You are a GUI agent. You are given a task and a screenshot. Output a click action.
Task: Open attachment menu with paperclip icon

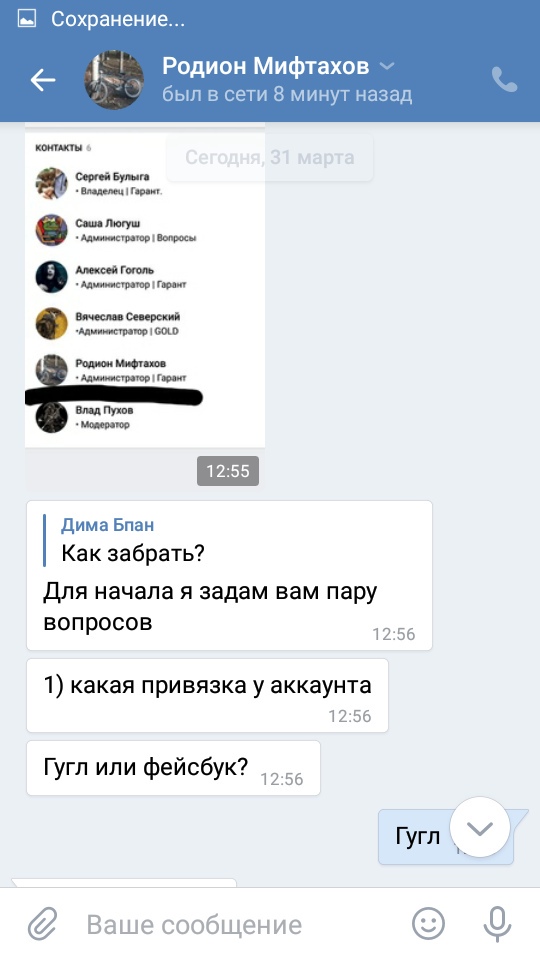[43, 924]
